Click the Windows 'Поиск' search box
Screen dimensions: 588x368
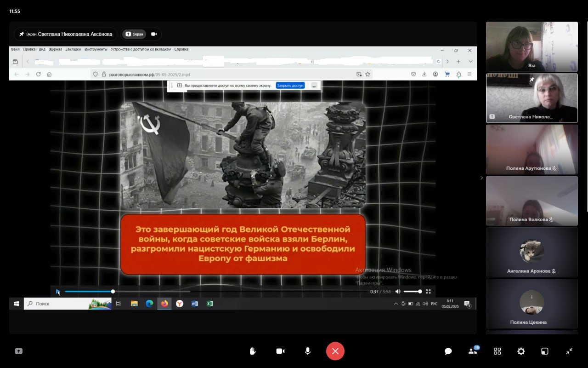[68, 304]
